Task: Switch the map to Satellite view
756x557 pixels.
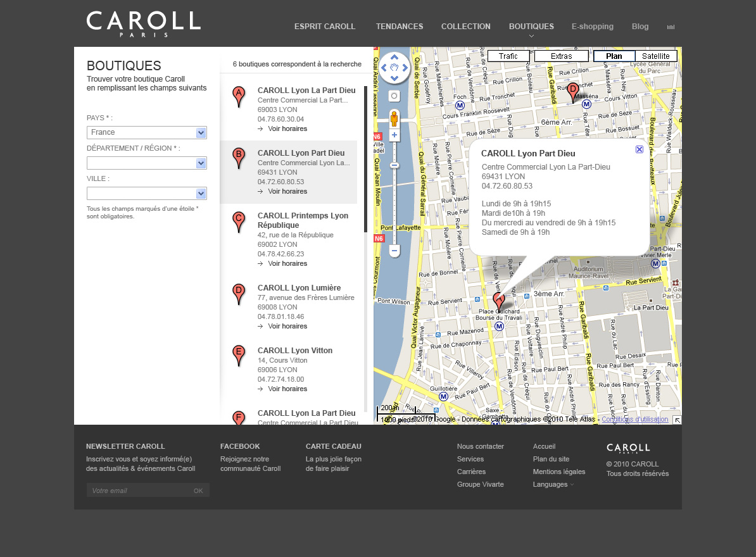Action: (x=656, y=56)
